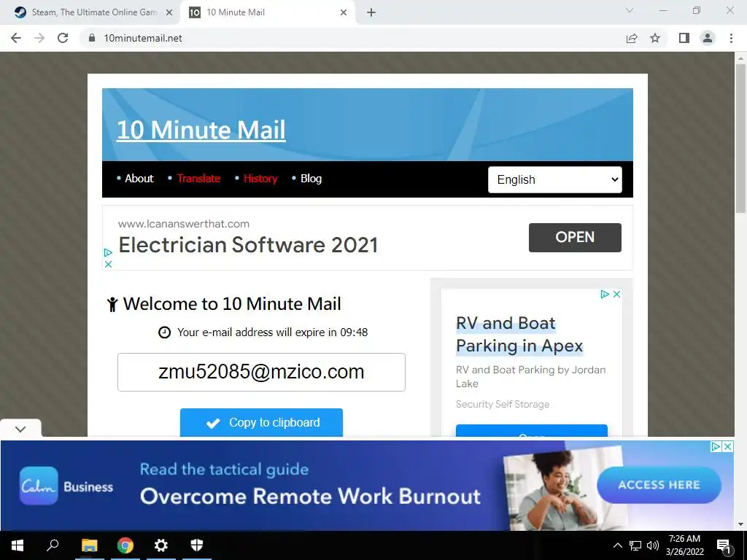Select the temporary email address field

(x=262, y=372)
